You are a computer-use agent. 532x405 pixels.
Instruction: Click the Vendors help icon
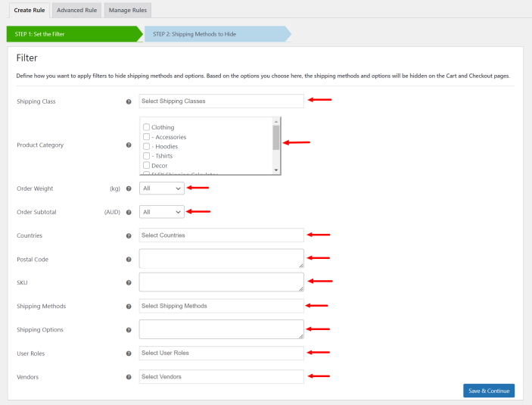[x=129, y=376]
